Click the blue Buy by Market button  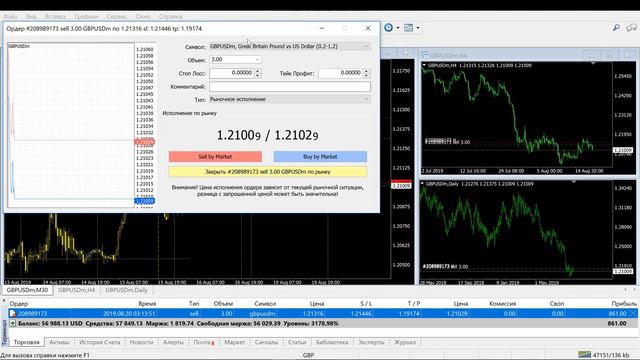pos(320,157)
